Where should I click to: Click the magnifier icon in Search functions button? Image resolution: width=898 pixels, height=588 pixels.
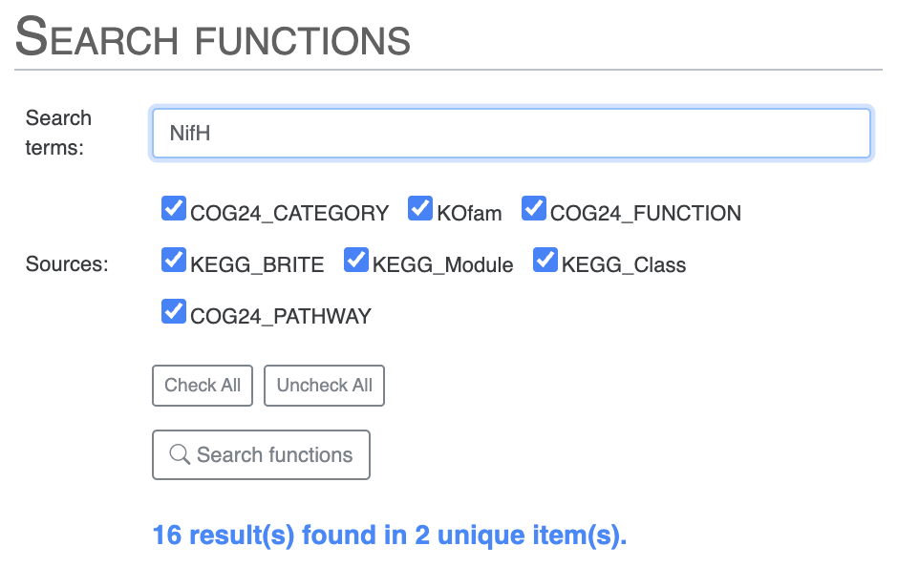coord(180,455)
